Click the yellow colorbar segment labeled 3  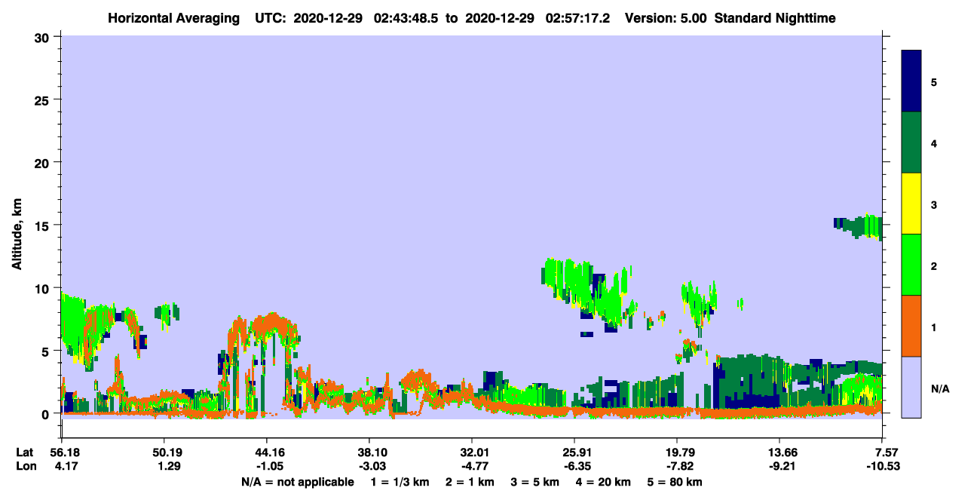911,204
